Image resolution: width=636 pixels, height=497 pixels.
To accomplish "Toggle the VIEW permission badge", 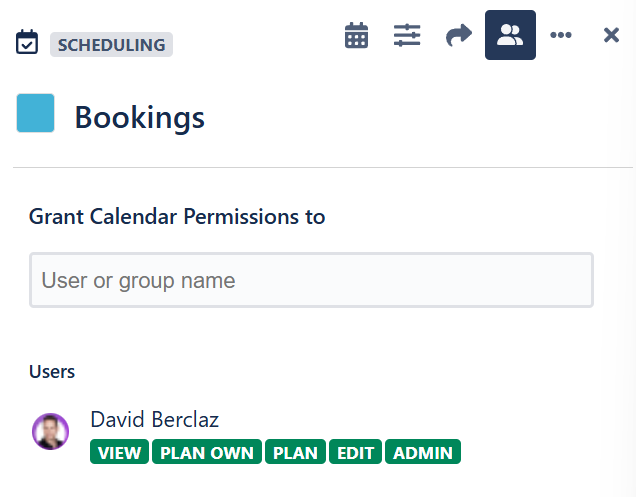I will click(x=119, y=453).
